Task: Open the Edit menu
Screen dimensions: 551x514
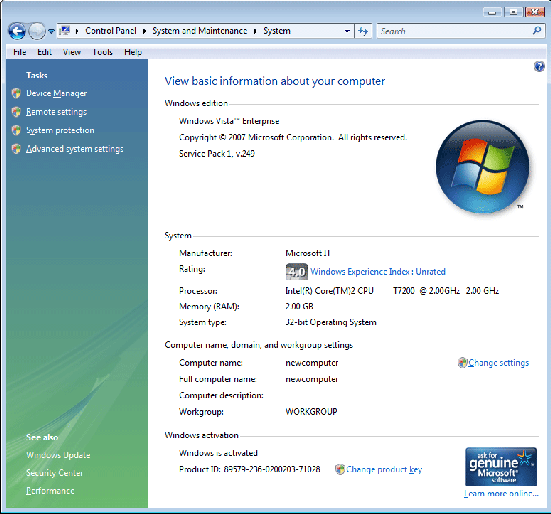Action: [x=45, y=52]
